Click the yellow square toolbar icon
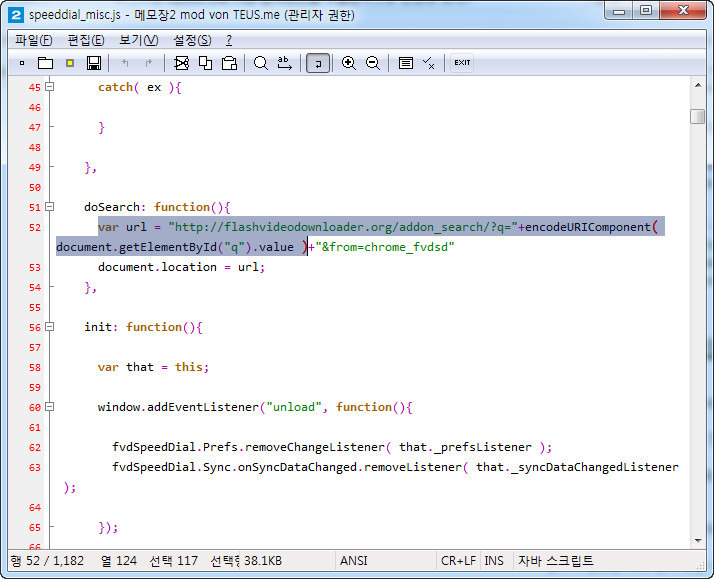714x579 pixels. (x=70, y=63)
